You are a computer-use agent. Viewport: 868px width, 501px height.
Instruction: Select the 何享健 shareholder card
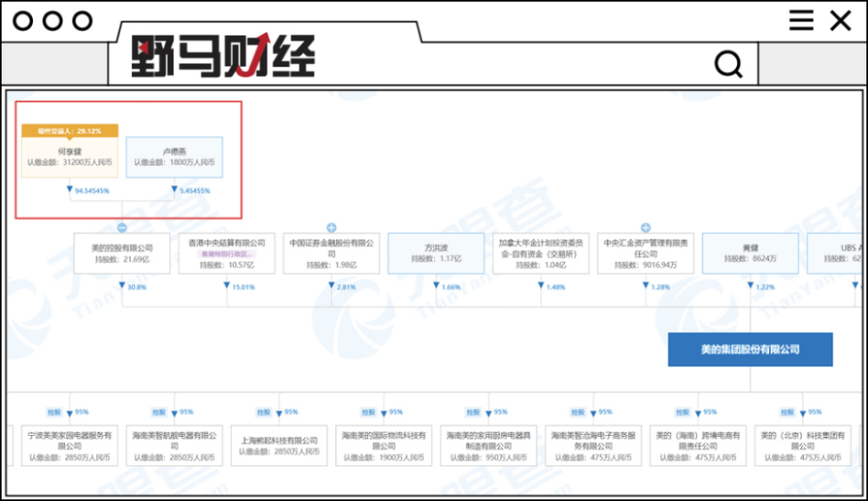pyautogui.click(x=69, y=157)
